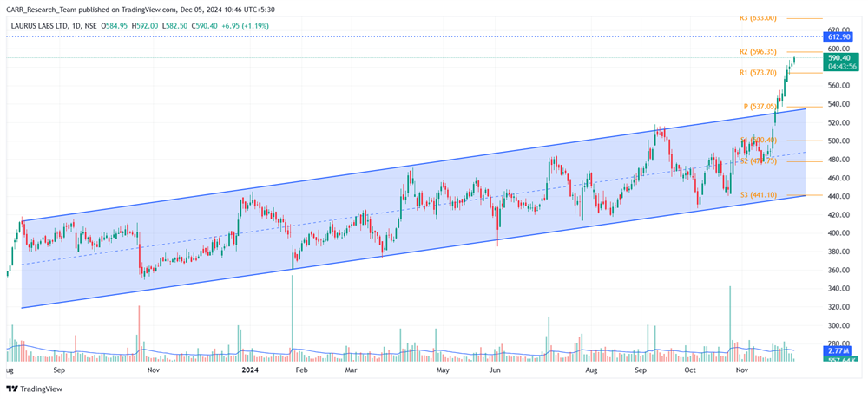The width and height of the screenshot is (868, 399).
Task: Click 460.00 on the price axis
Action: pyautogui.click(x=838, y=178)
